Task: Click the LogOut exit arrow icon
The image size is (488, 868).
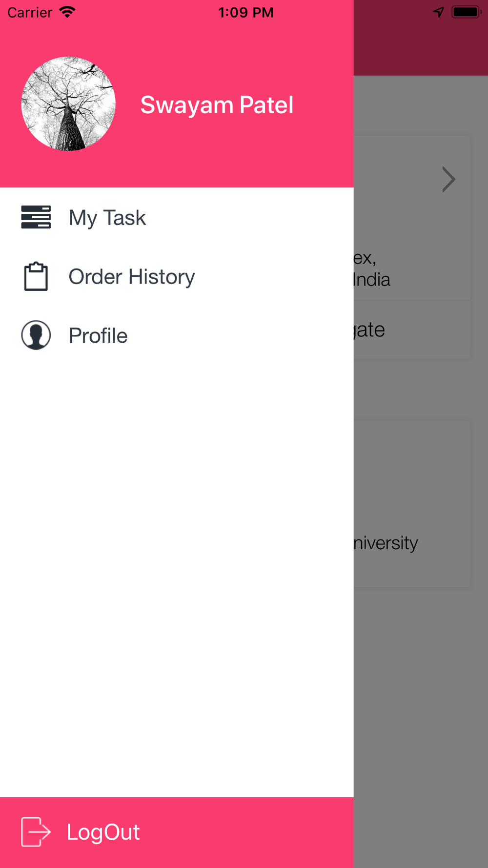Action: point(36,832)
